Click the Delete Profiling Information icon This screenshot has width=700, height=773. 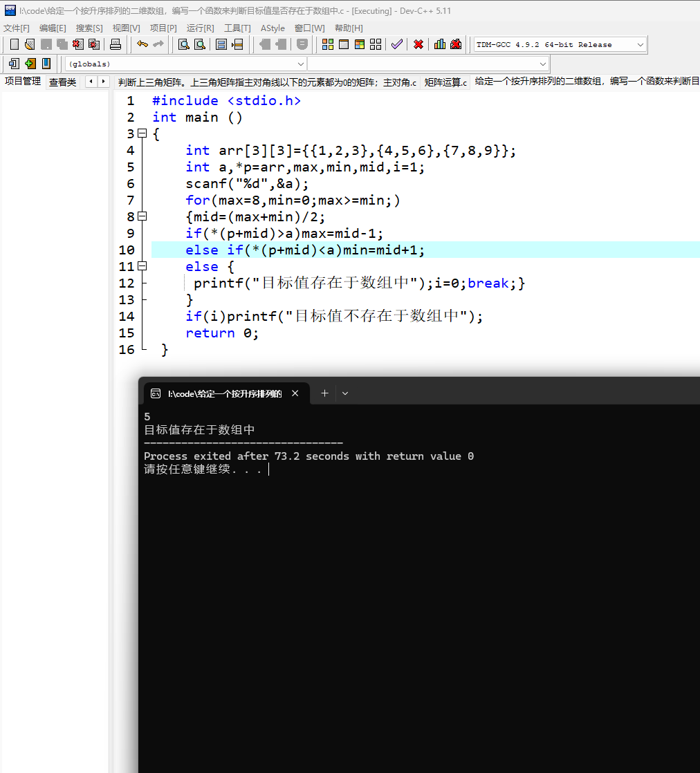point(456,44)
